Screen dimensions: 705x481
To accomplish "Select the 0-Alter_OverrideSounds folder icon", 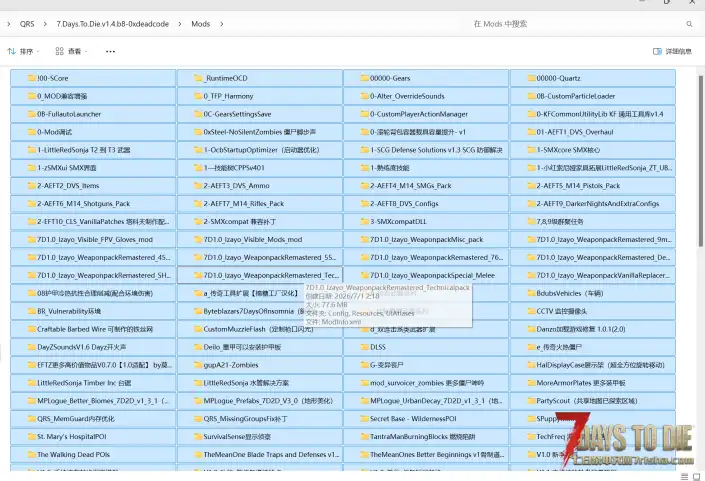I will [x=364, y=96].
